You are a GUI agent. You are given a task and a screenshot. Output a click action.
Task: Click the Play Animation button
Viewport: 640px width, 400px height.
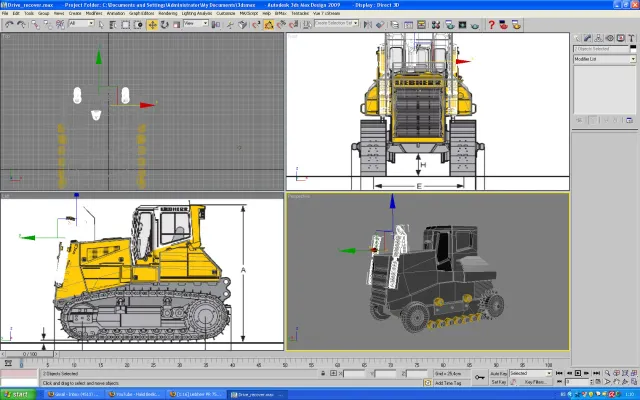click(578, 373)
